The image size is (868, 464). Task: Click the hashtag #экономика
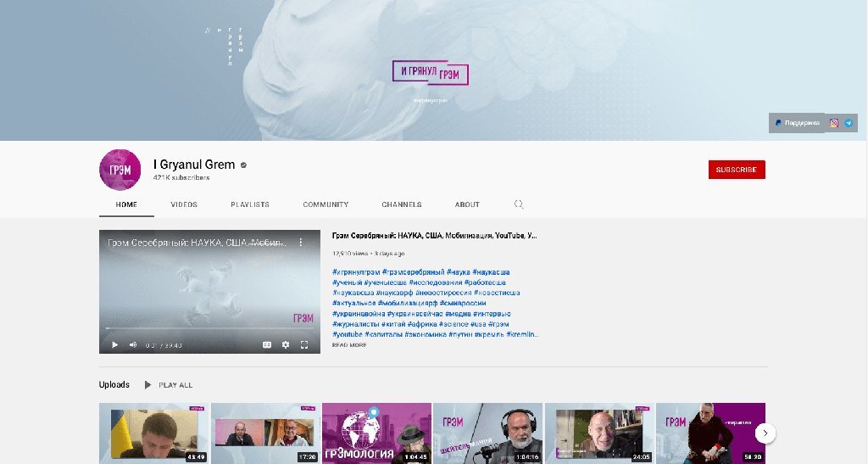pyautogui.click(x=426, y=334)
